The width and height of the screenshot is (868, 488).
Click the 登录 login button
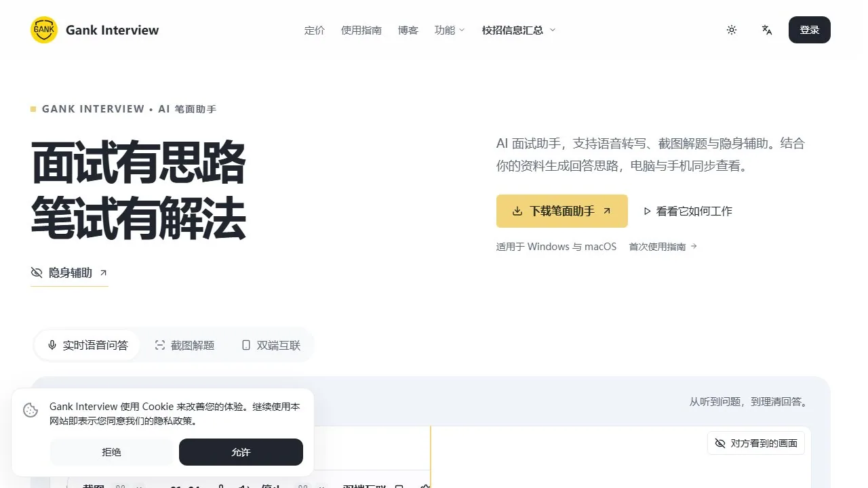[810, 30]
